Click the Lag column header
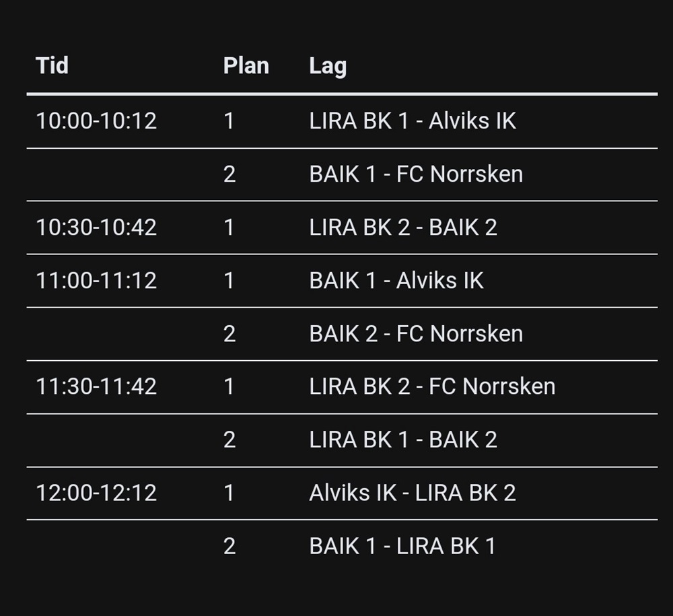 (328, 66)
